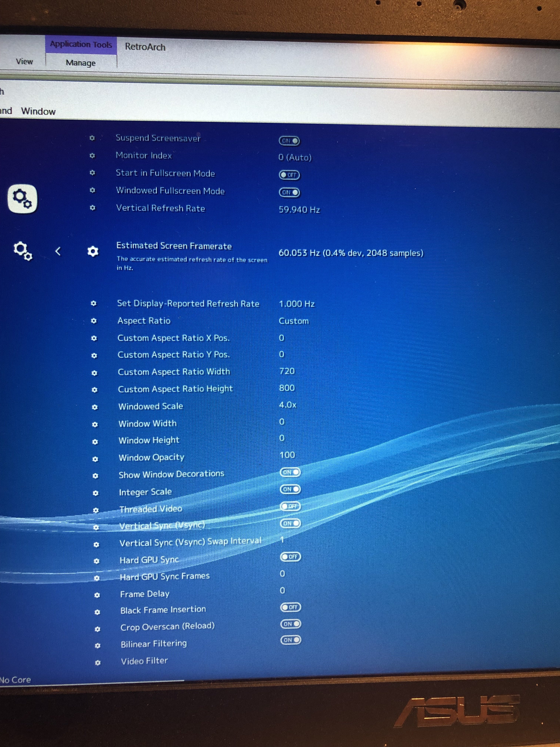Open the Video Filter setting

pyautogui.click(x=144, y=661)
